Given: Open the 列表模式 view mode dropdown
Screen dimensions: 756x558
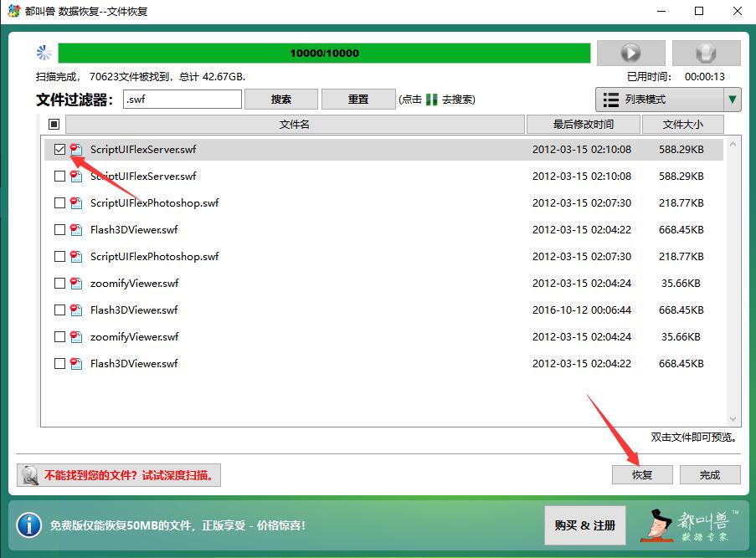Looking at the screenshot, I should (658, 100).
